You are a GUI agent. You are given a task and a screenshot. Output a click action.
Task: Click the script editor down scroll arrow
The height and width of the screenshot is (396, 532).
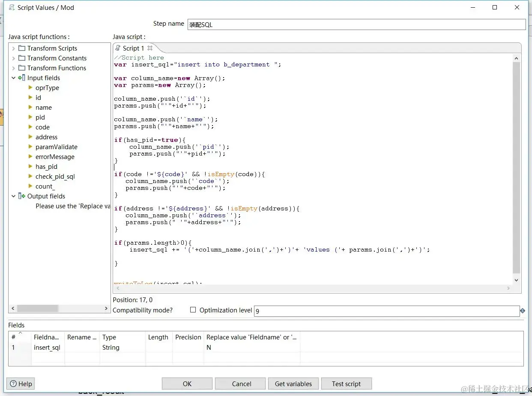coord(516,280)
